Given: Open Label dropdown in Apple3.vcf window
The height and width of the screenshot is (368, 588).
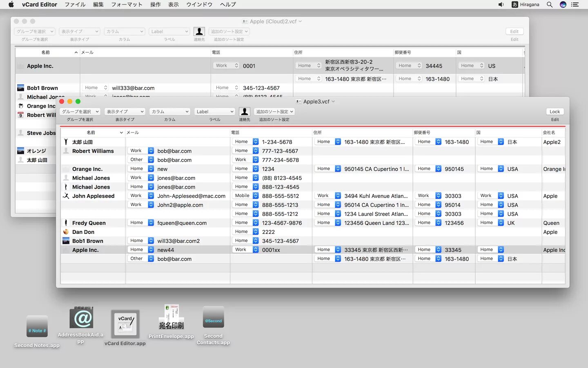Looking at the screenshot, I should [215, 112].
